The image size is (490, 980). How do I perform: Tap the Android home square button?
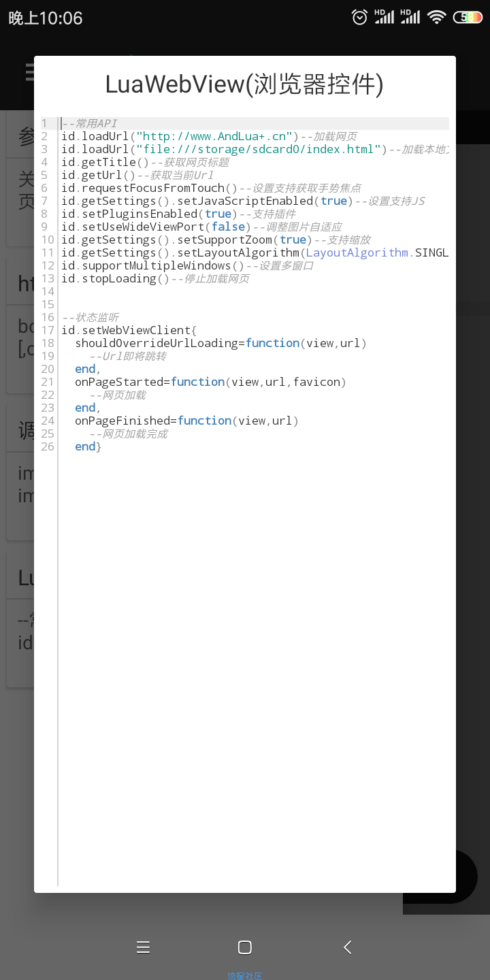245,947
